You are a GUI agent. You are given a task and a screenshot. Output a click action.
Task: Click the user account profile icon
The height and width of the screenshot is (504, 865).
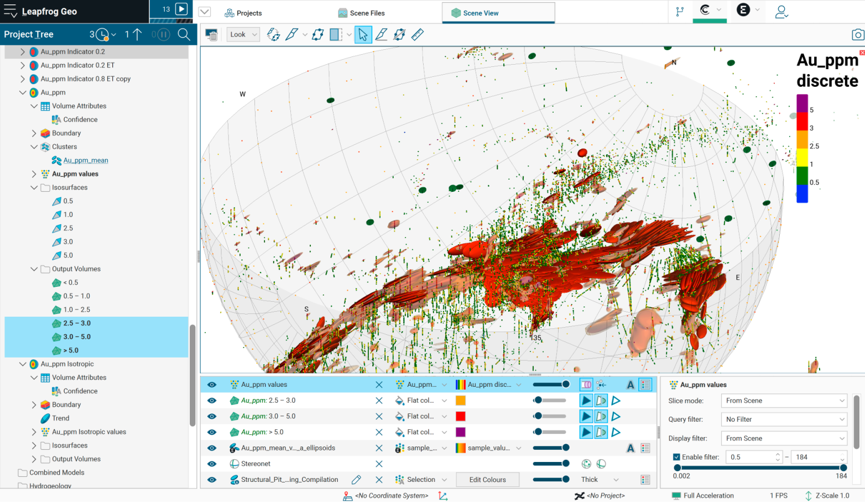781,12
